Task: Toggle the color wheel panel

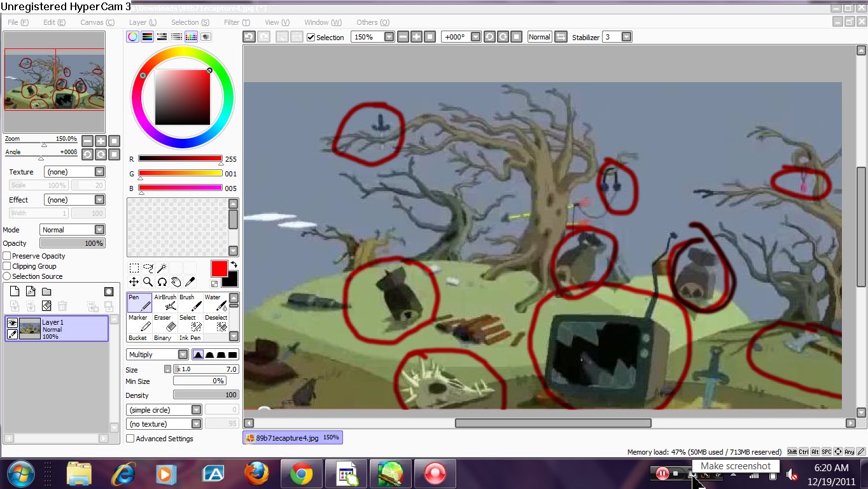Action: [x=132, y=37]
